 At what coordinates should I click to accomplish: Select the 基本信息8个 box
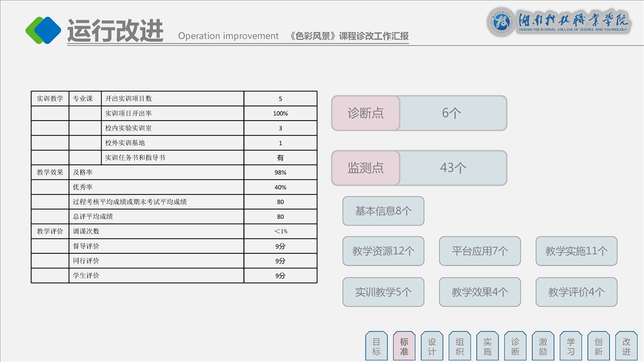[x=383, y=211]
